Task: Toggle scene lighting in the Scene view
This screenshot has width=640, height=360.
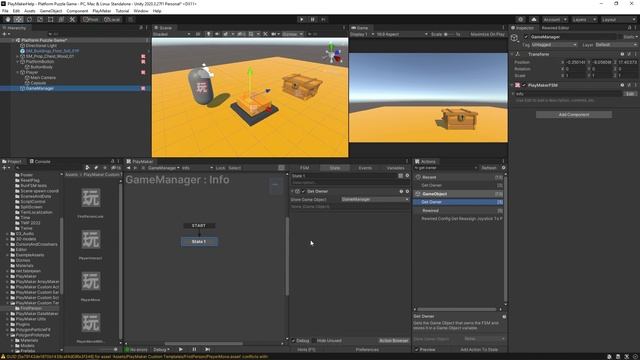Action: pos(209,34)
